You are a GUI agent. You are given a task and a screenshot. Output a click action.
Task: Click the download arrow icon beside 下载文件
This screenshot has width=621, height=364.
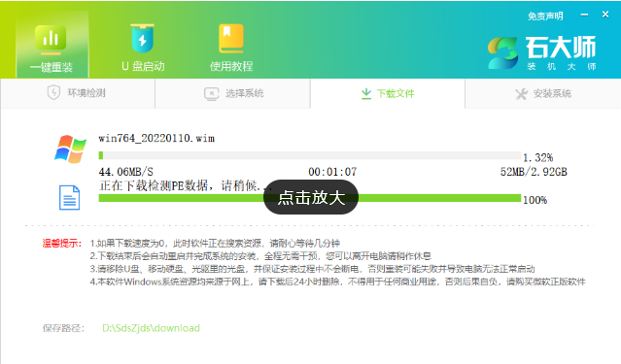coord(366,94)
